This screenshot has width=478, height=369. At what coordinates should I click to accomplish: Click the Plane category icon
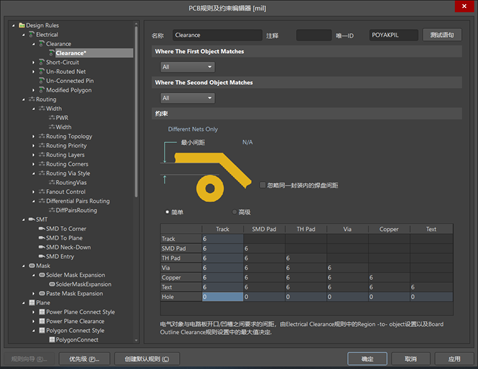pyautogui.click(x=32, y=303)
